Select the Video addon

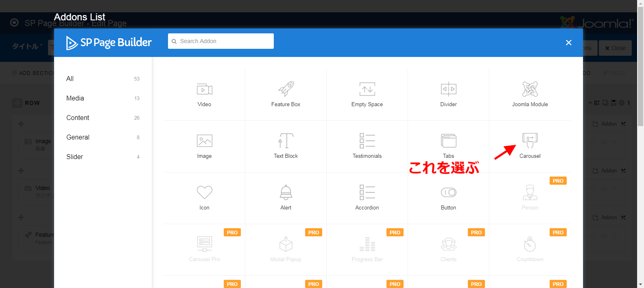(x=204, y=95)
